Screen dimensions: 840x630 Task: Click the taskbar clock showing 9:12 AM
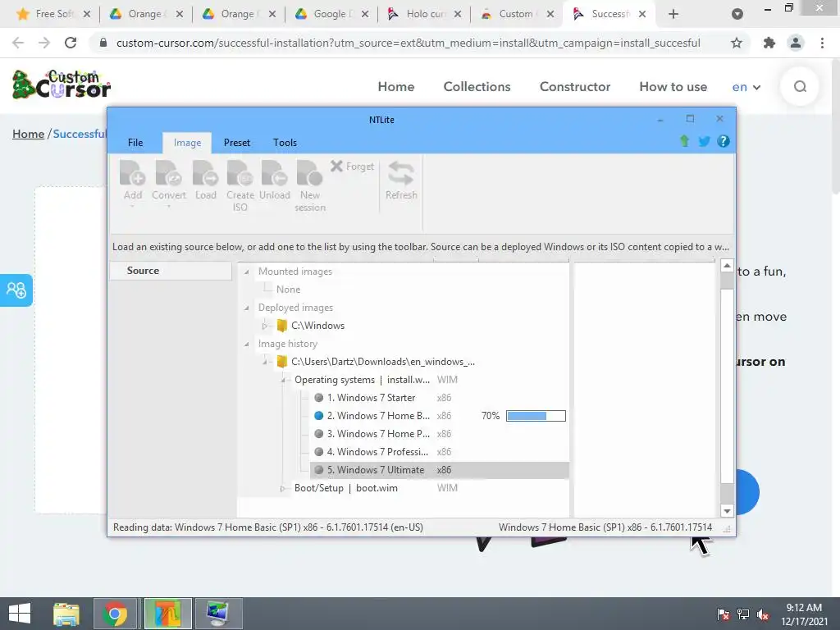[804, 614]
